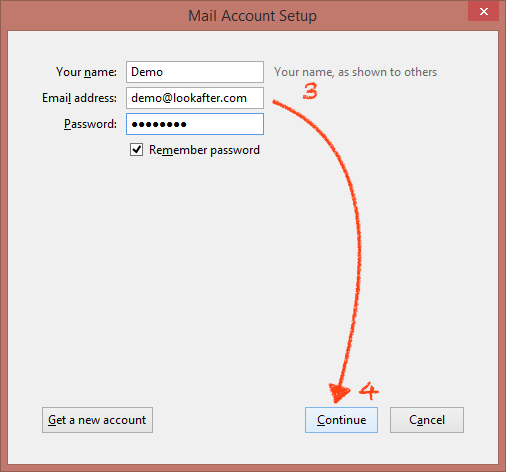Click the "Email address:" label

point(79,98)
